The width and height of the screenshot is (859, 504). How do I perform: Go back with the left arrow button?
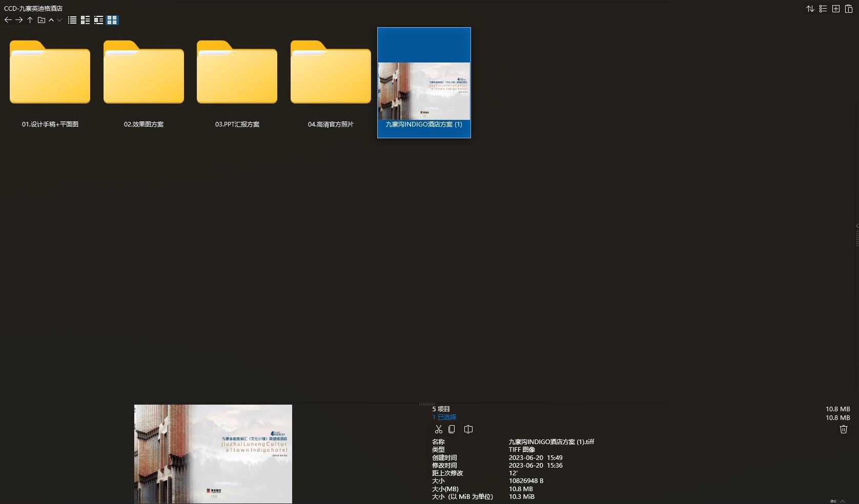(8, 20)
